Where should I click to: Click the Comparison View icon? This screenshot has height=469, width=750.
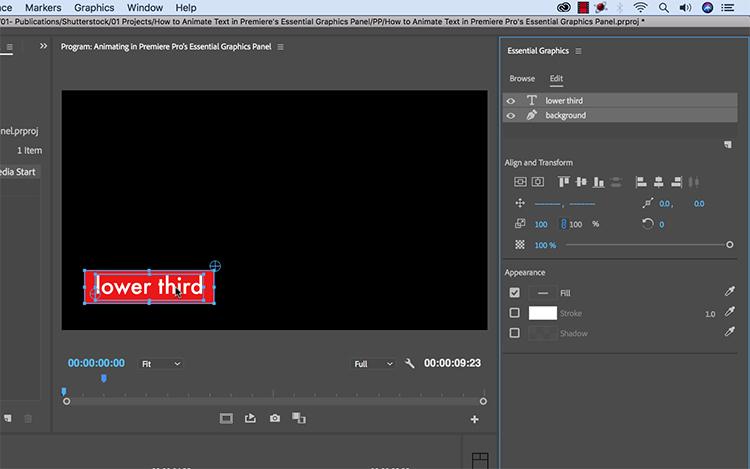coord(299,418)
